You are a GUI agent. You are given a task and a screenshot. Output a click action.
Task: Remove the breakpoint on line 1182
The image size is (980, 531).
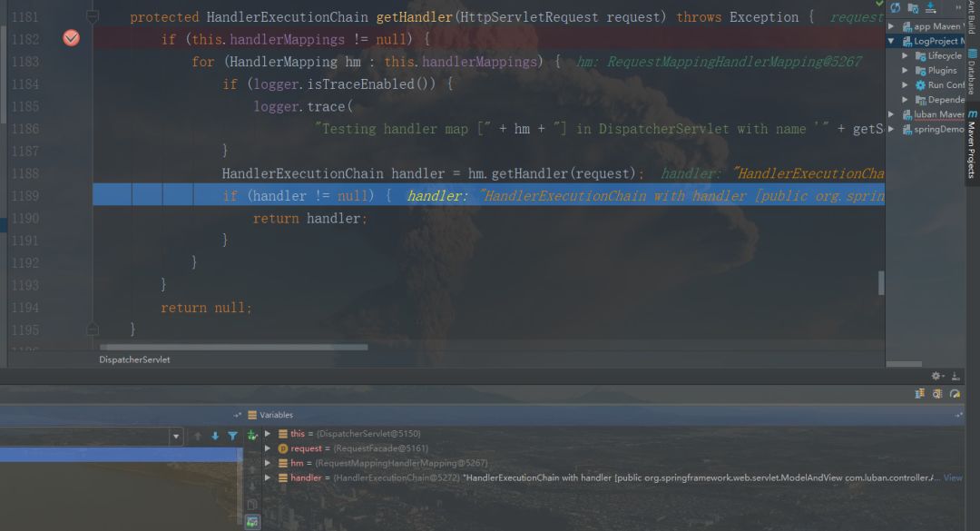tap(72, 38)
